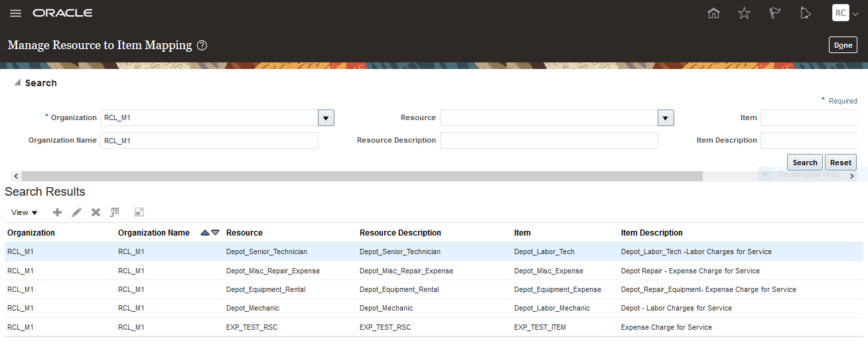Image resolution: width=868 pixels, height=349 pixels.
Task: Click the delete X icon
Action: (96, 212)
